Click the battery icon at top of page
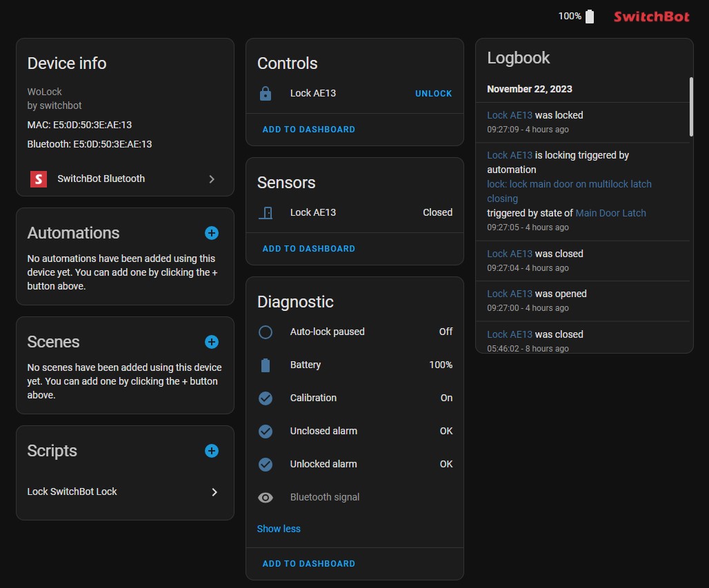The image size is (709, 588). 590,17
